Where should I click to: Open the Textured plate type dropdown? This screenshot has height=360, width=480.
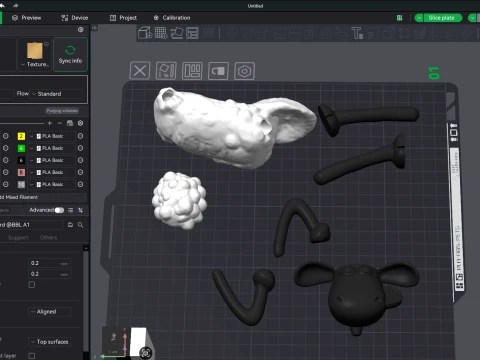click(34, 54)
